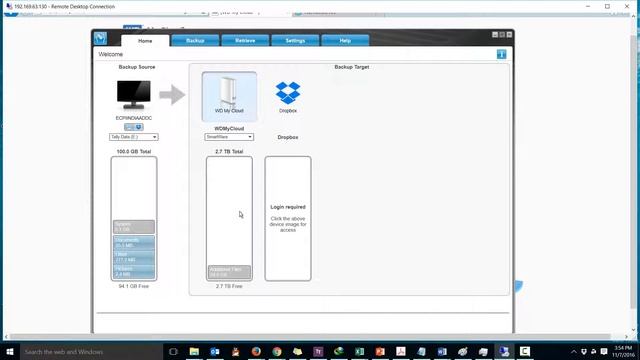
Task: Switch to the Settings tab
Action: click(x=295, y=40)
